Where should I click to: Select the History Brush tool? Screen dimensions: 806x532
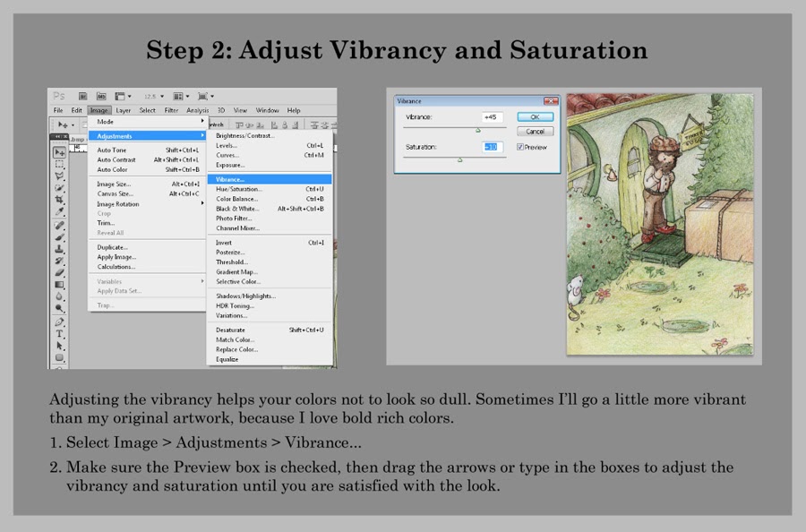60,261
